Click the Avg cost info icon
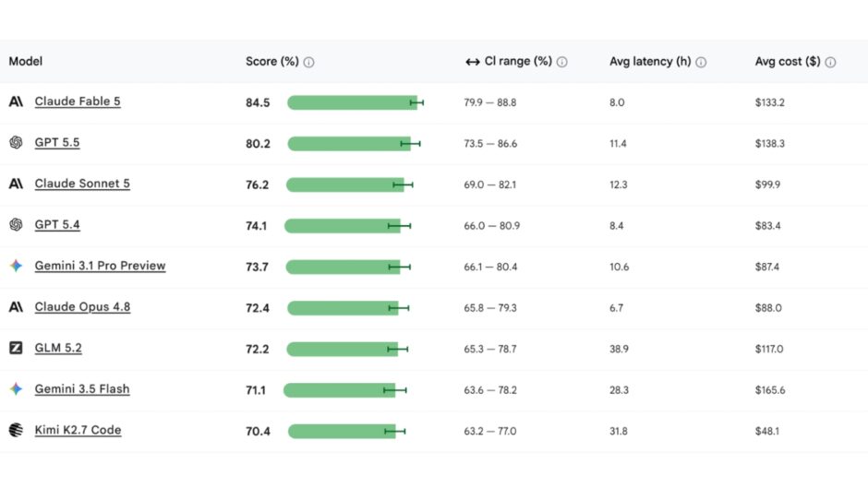 click(830, 62)
